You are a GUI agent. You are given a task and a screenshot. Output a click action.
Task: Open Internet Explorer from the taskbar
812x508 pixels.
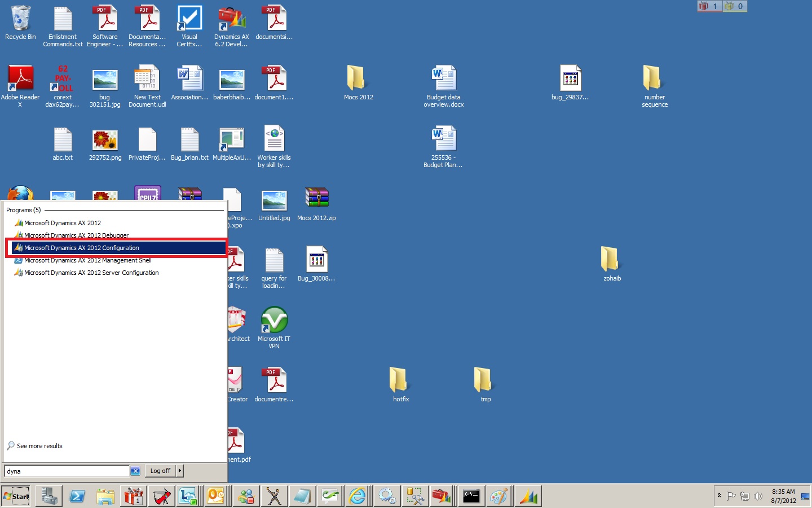358,497
